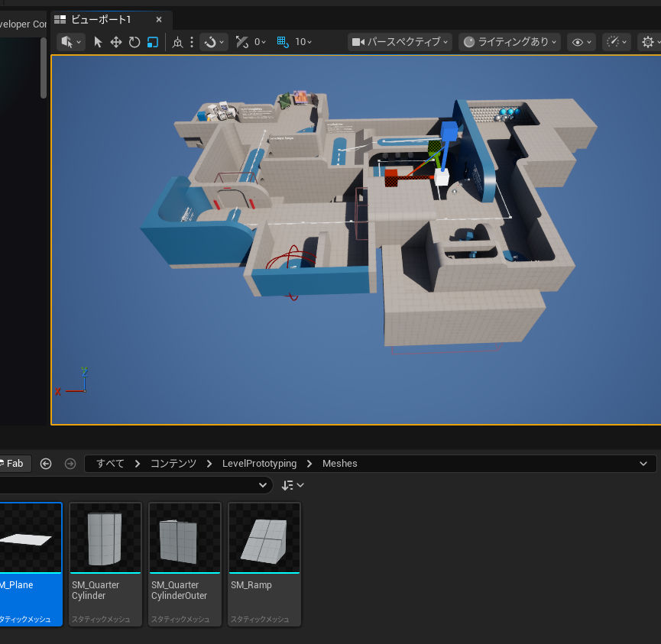Image resolution: width=661 pixels, height=644 pixels.
Task: Navigate to the コンテンツ breadcrumb
Action: click(173, 464)
